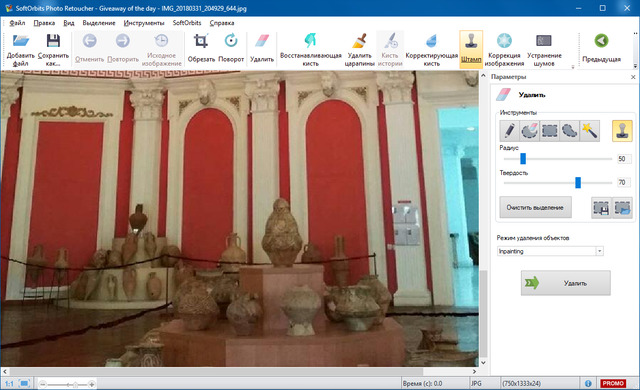Select the eraser tool in Инструменты panel
The height and width of the screenshot is (390, 640).
click(530, 131)
